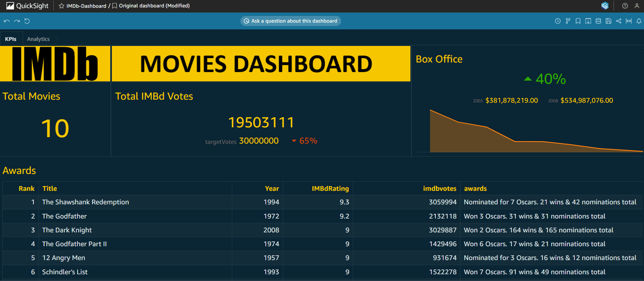Click the Total Movies visual title
Image resolution: width=644 pixels, height=281 pixels.
click(x=31, y=96)
